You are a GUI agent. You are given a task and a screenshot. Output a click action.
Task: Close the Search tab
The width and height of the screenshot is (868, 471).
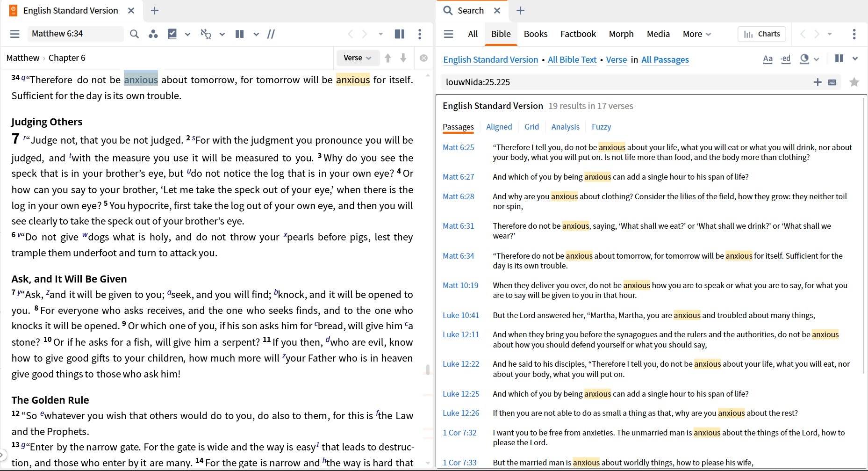(x=497, y=10)
